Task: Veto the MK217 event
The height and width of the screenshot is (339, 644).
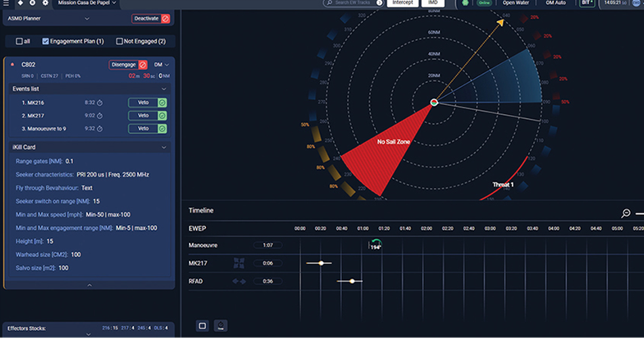Action: click(143, 116)
